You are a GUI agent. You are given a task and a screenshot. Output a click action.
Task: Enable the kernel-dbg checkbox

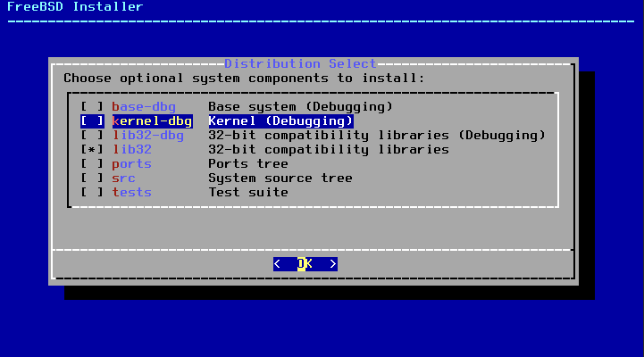[92, 121]
